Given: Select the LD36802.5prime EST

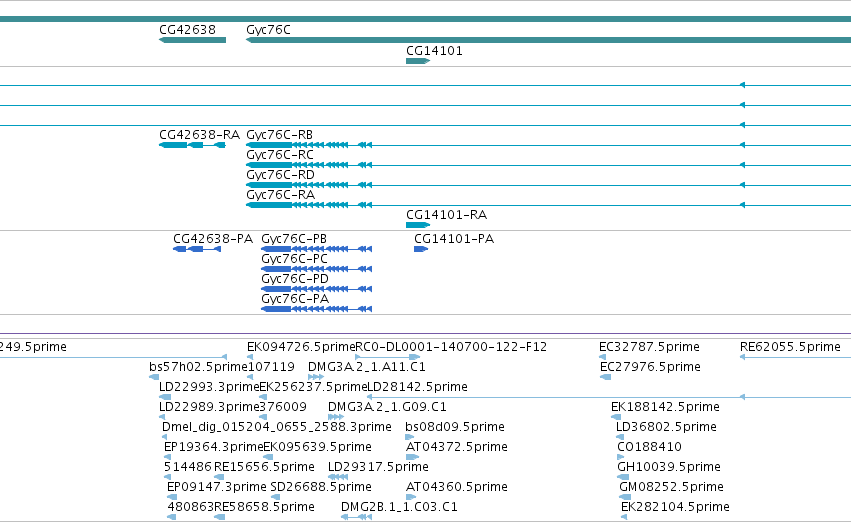Looking at the screenshot, I should pos(620,437).
